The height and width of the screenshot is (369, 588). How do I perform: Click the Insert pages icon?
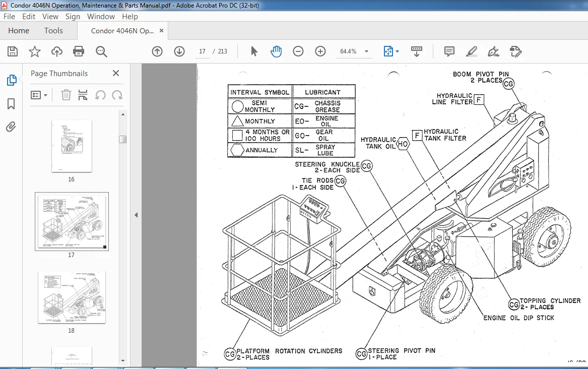[x=83, y=95]
